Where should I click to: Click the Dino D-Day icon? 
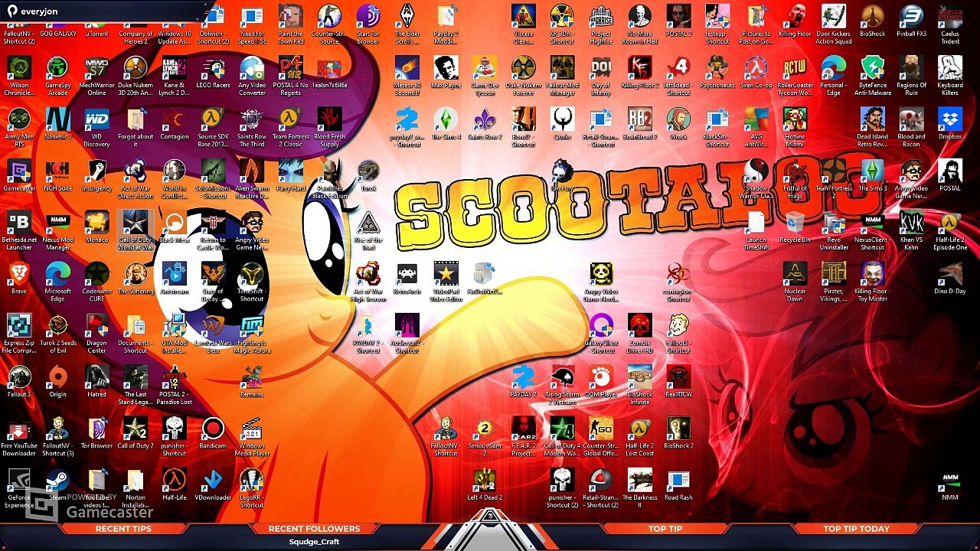point(950,279)
